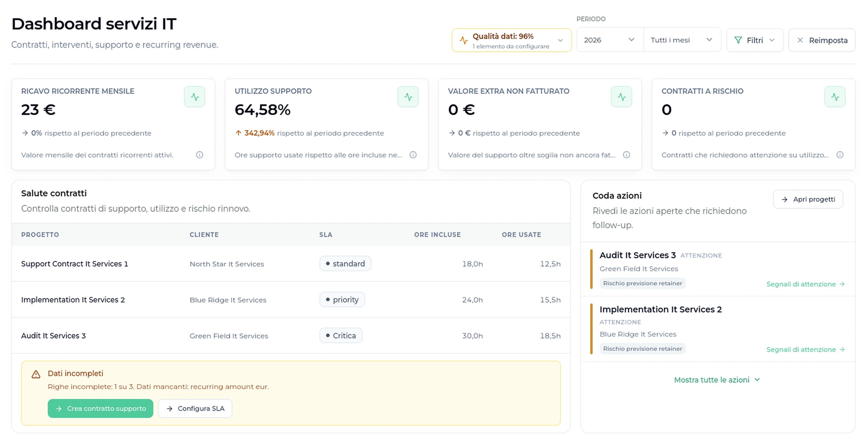
Task: Click pulse icon on Contratti a Rischio card
Action: point(835,97)
